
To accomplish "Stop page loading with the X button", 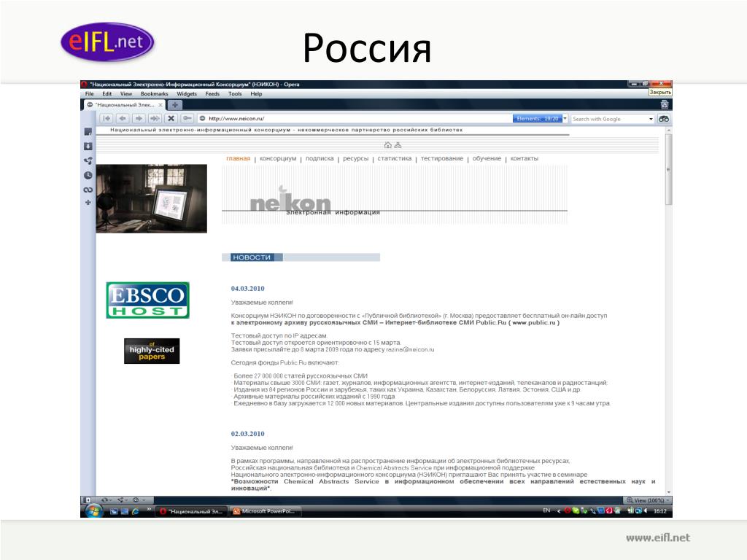I will [x=171, y=119].
